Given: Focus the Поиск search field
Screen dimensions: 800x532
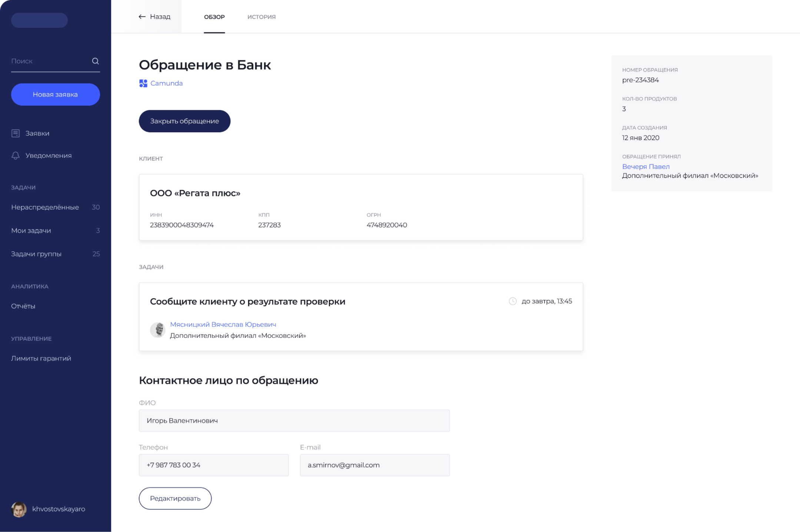Looking at the screenshot, I should pos(48,61).
